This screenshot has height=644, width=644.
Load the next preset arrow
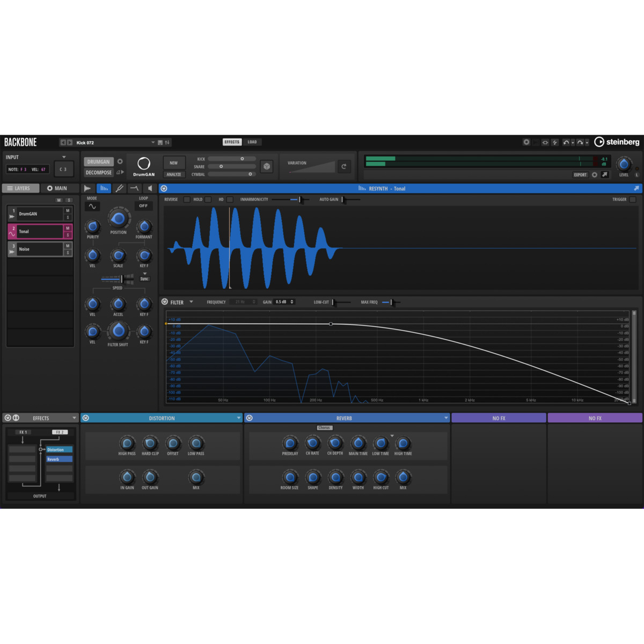coord(70,142)
